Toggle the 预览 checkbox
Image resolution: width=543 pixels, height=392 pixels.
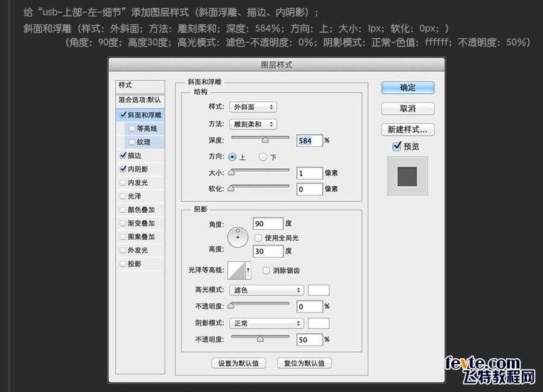coord(397,146)
